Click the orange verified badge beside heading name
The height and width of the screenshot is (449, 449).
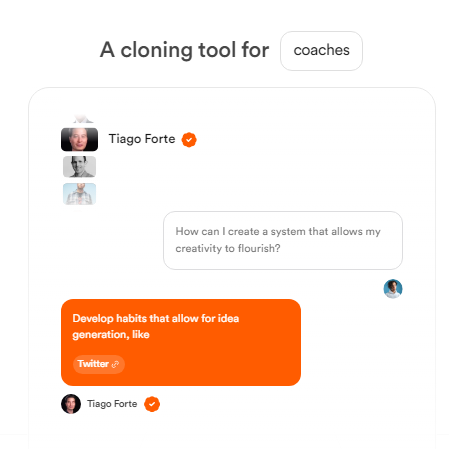pyautogui.click(x=189, y=140)
